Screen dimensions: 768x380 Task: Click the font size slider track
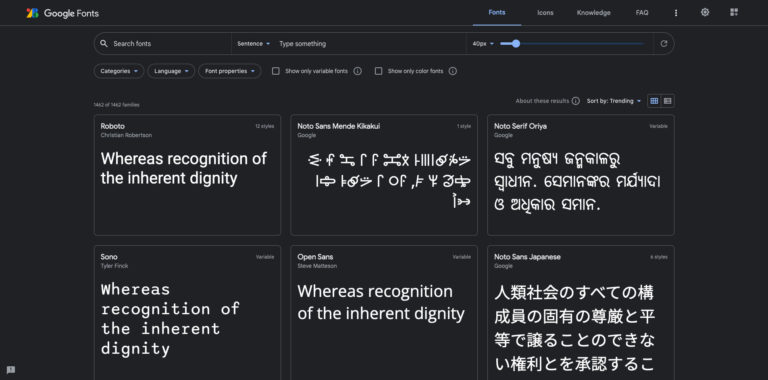[x=572, y=44]
